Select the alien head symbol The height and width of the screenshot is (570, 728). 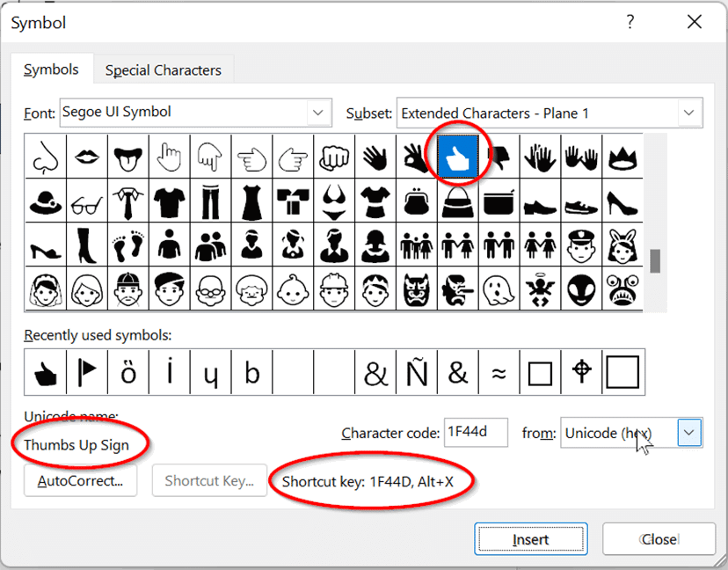pos(580,289)
